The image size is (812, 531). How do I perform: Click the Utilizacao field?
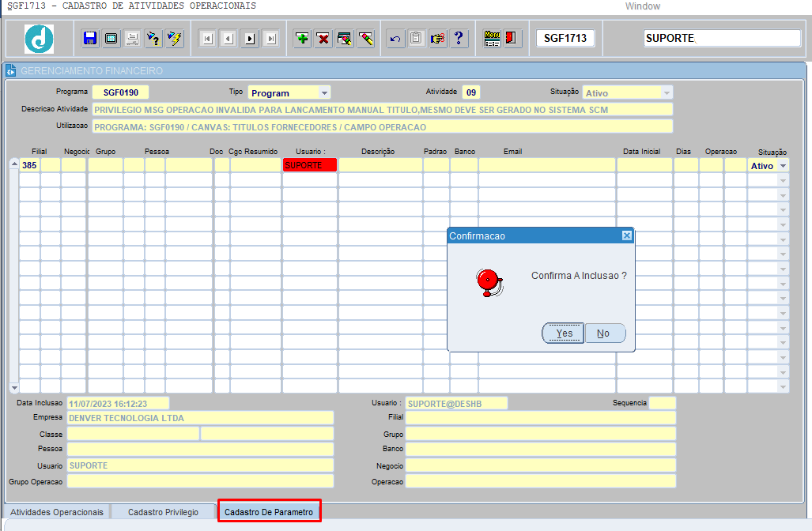[x=382, y=126]
